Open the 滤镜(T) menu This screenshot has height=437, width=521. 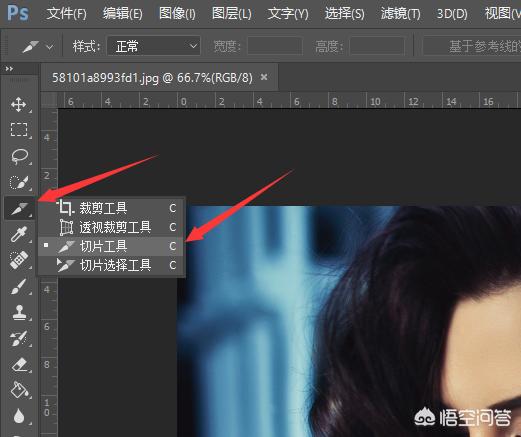click(x=400, y=14)
